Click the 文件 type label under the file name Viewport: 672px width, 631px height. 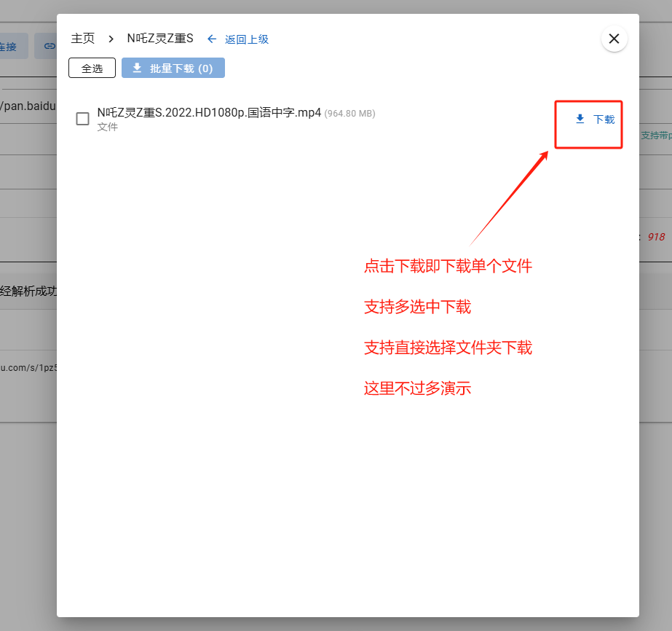[x=107, y=128]
